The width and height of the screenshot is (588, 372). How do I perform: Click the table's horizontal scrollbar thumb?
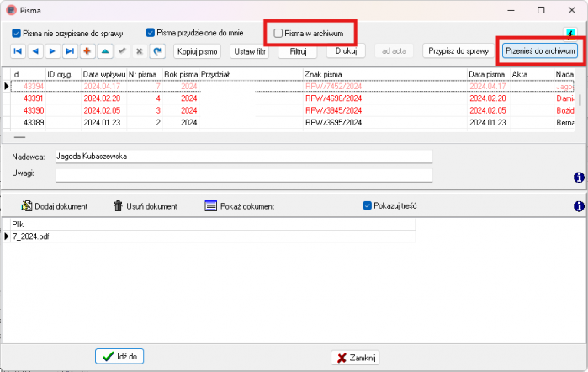pos(19,137)
